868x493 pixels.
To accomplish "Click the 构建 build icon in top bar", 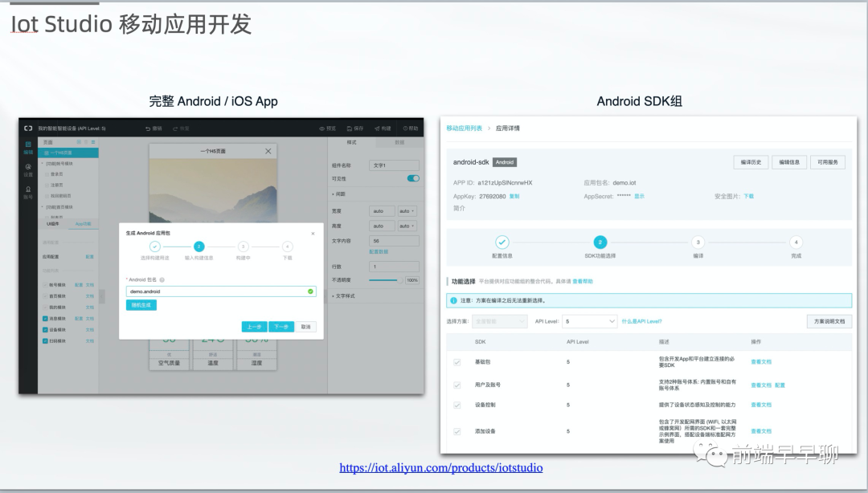I will (377, 128).
